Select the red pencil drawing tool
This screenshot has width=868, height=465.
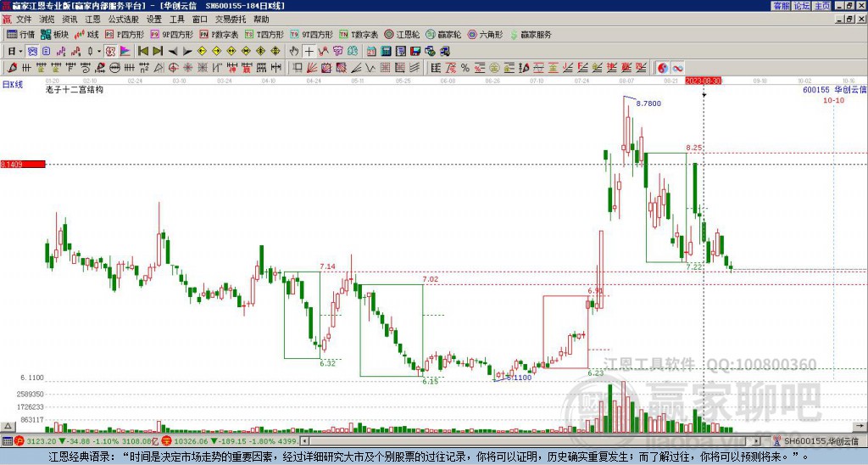[x=12, y=68]
